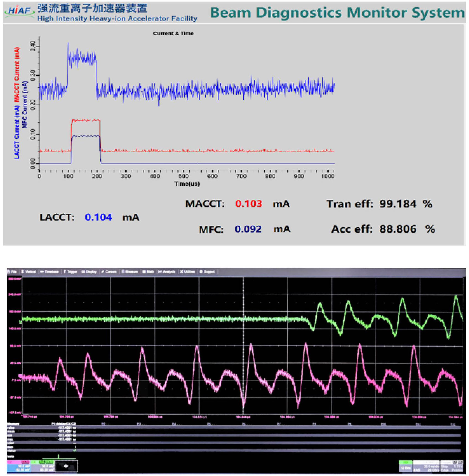Click the MACCT Current (mA) axis label
Image resolution: width=469 pixels, height=476 pixels.
coord(17,74)
